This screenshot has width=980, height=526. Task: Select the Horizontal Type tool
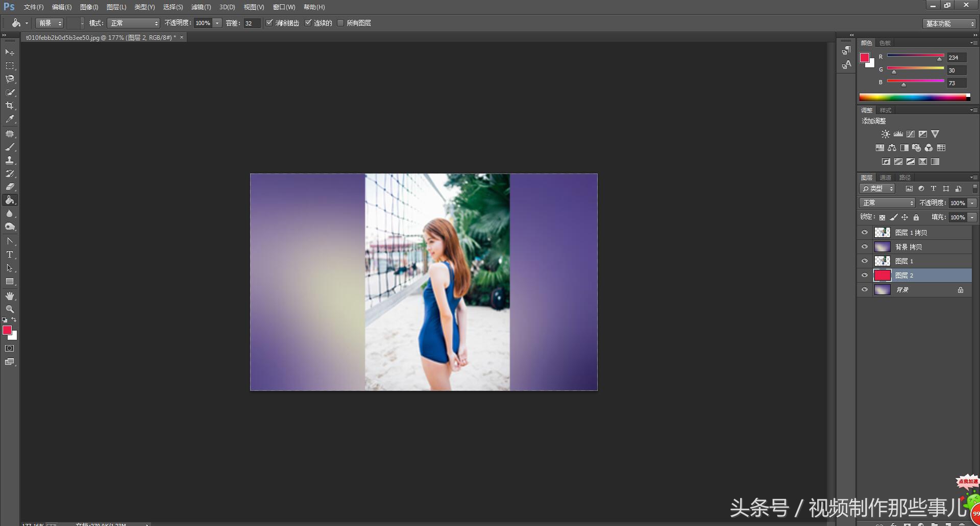(10, 255)
